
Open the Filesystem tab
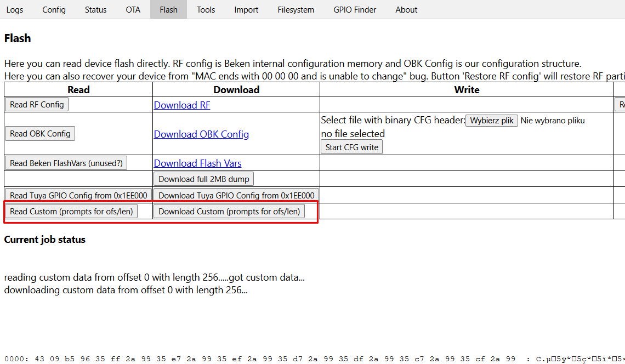point(296,9)
